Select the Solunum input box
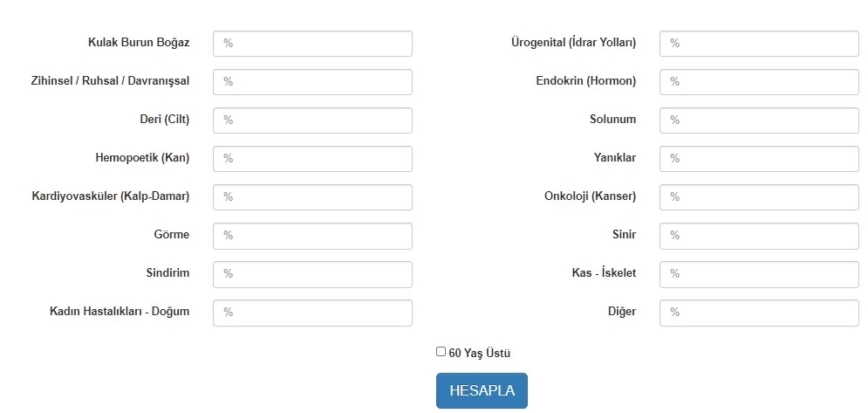This screenshot has height=413, width=868. [759, 120]
